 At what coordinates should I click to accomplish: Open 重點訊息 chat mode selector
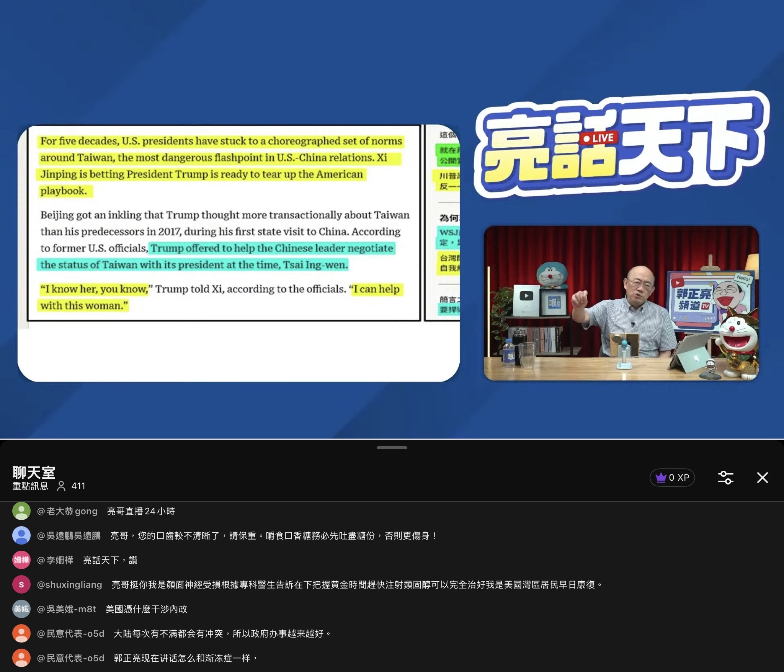30,486
